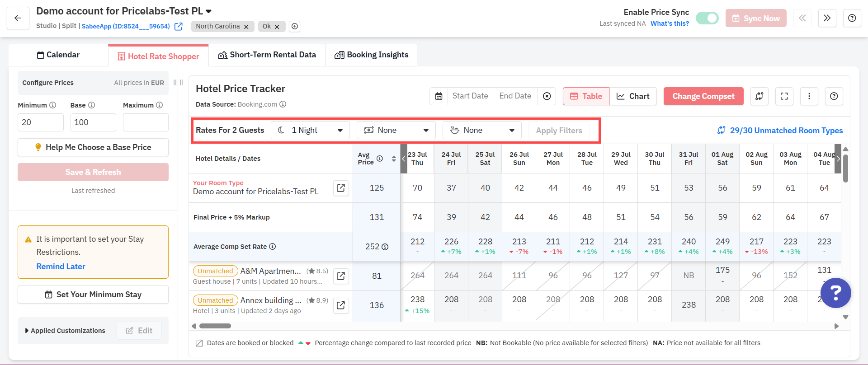868x365 pixels.
Task: Open SabeeApp listing external link icon
Action: point(179,27)
